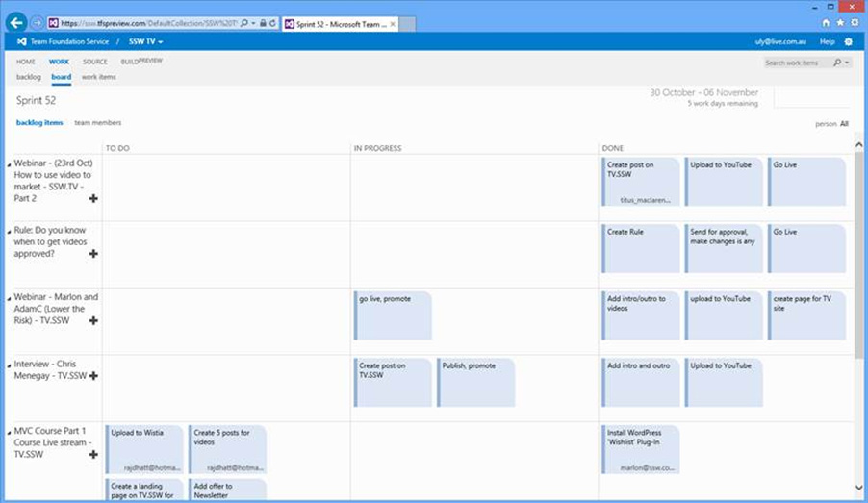
Task: Open the settings gear in TFS header
Action: tap(848, 42)
